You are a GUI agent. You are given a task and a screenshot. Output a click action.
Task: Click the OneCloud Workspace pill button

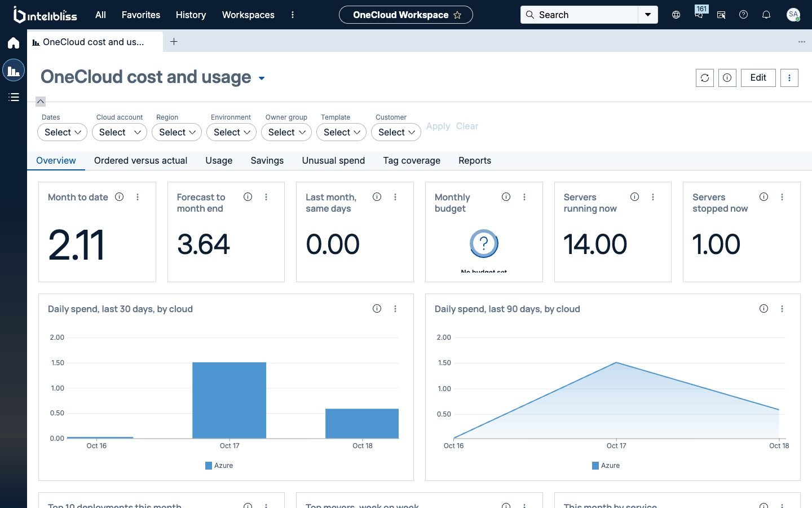coord(406,15)
